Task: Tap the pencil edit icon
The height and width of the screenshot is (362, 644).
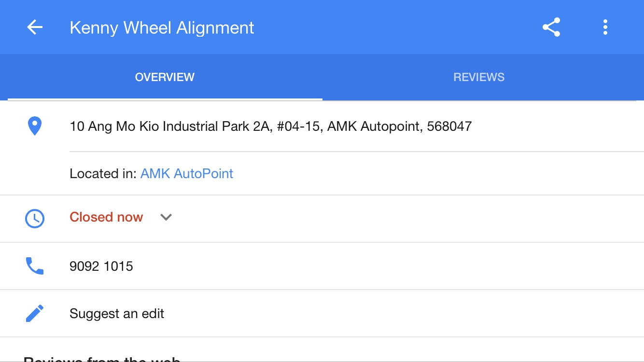Action: coord(35,313)
